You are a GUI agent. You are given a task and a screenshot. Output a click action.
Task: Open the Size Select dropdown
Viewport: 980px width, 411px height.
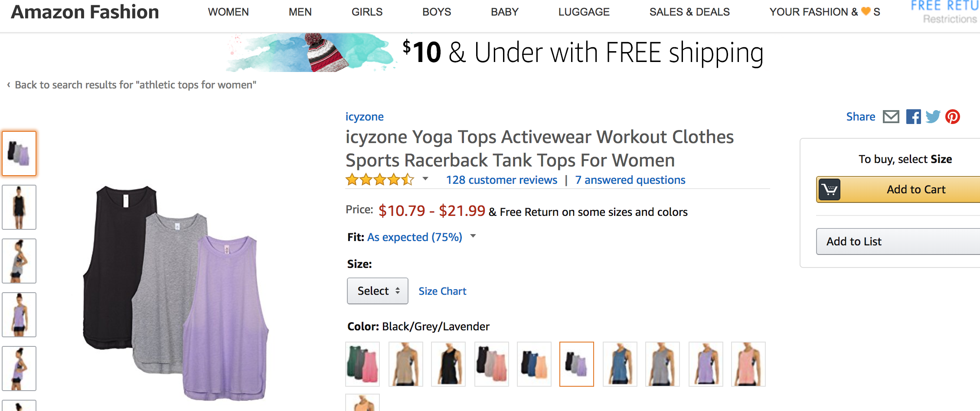[377, 290]
